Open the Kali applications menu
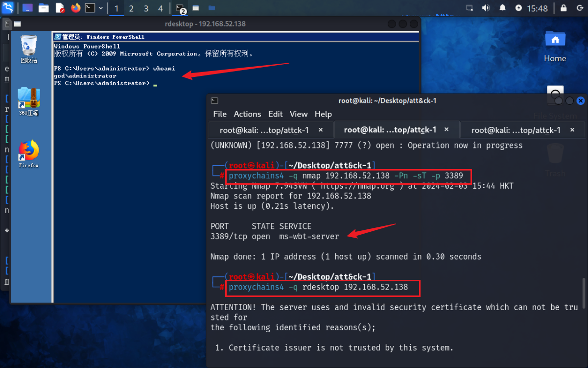Viewport: 588px width, 368px height. coord(8,8)
